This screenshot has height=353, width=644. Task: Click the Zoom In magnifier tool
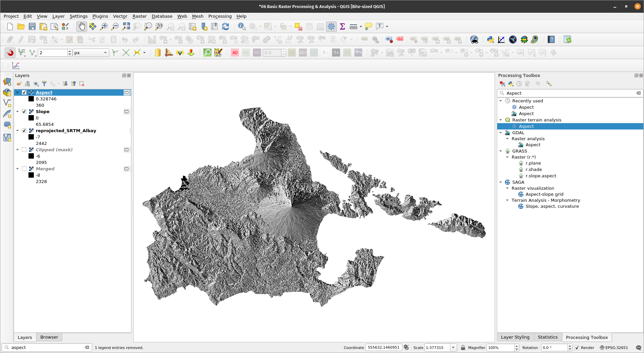point(104,26)
